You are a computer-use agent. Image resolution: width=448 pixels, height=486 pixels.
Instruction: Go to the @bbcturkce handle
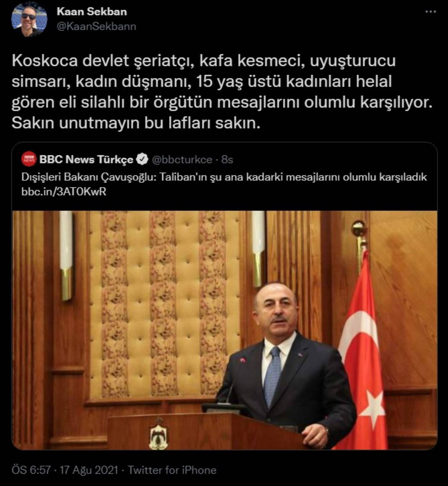[x=181, y=160]
